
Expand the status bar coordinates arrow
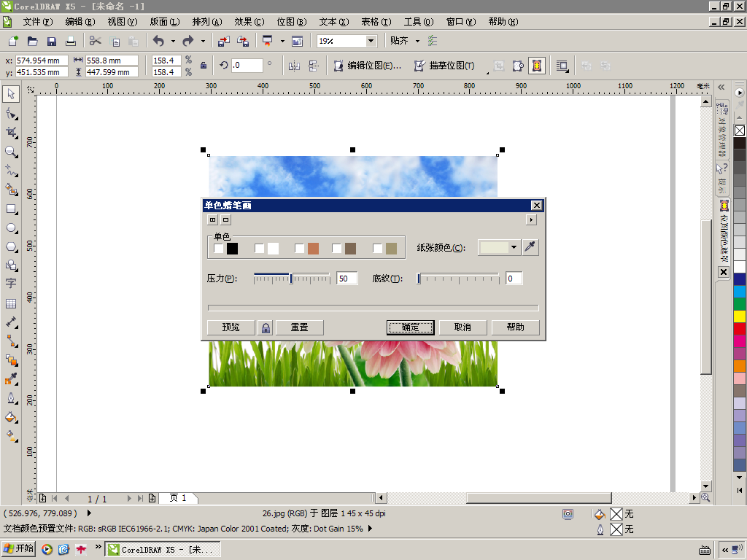[x=89, y=513]
